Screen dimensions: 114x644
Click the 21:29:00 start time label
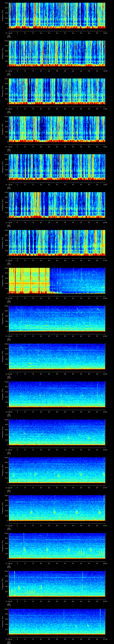pyautogui.click(x=9, y=601)
